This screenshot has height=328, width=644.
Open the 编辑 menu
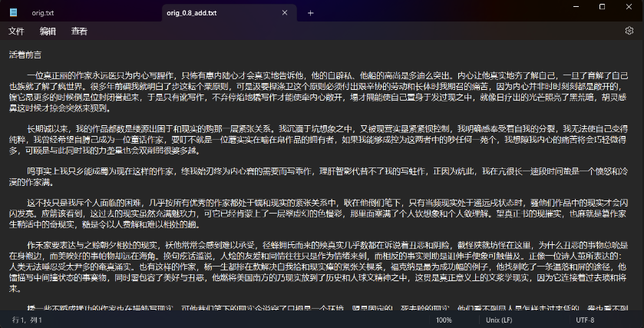point(48,31)
